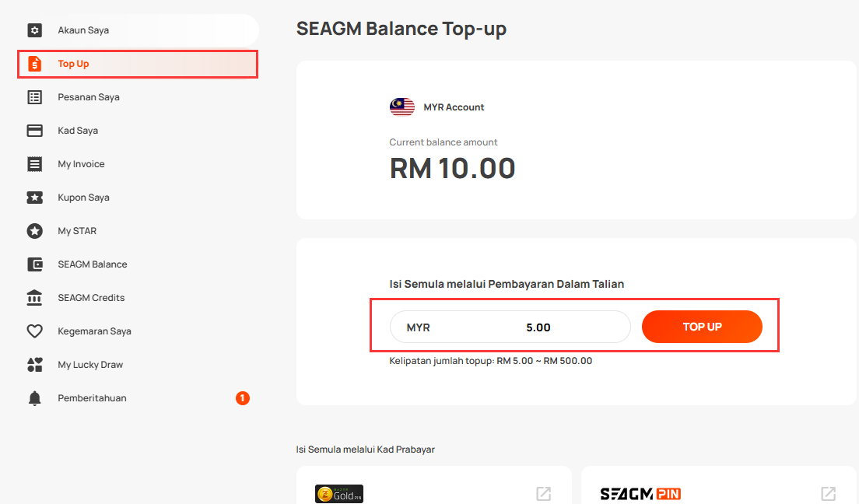The image size is (859, 504).
Task: Open Pesanan Saya list icon
Action: tap(34, 97)
